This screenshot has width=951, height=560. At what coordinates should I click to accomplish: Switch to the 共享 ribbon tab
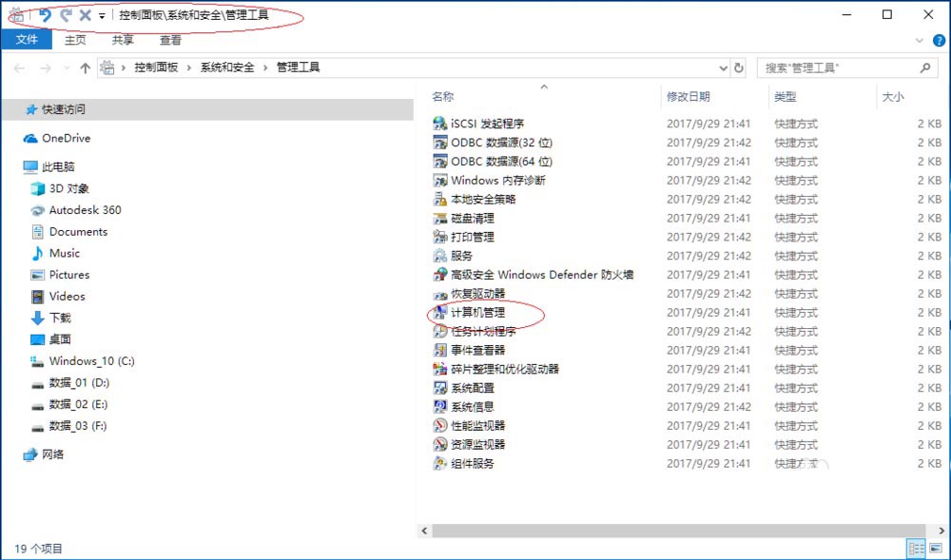(123, 40)
